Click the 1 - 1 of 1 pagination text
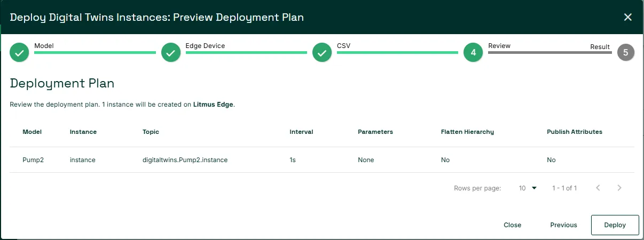644x240 pixels. point(564,188)
